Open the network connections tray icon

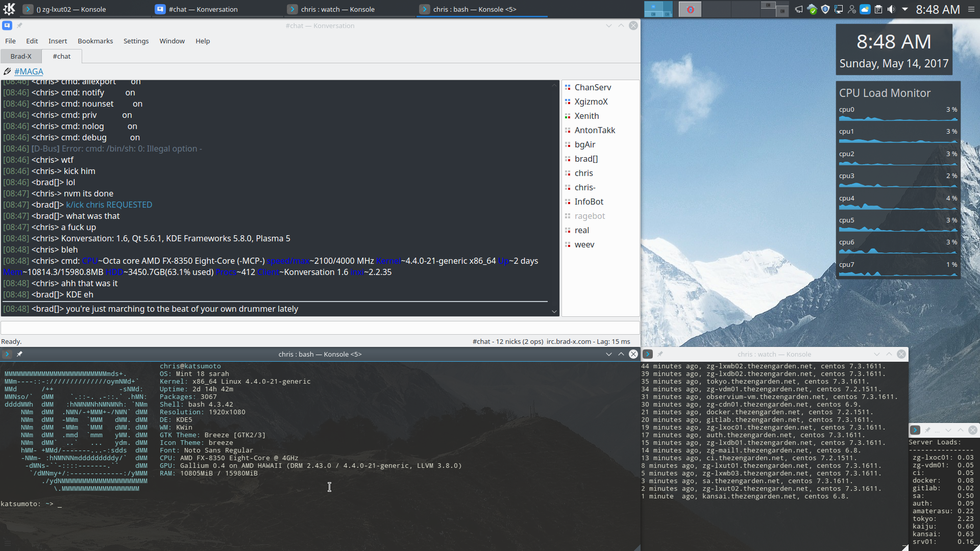point(839,9)
